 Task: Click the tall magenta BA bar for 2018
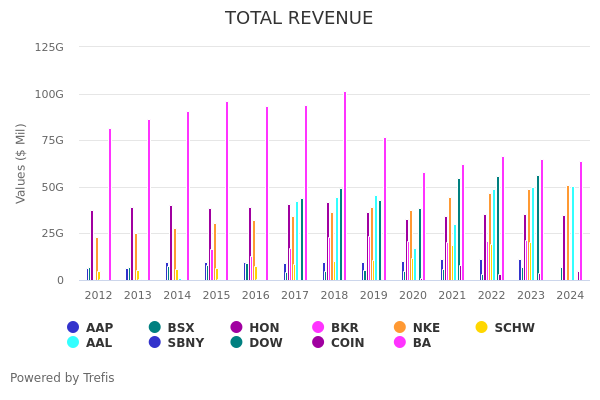(345, 186)
